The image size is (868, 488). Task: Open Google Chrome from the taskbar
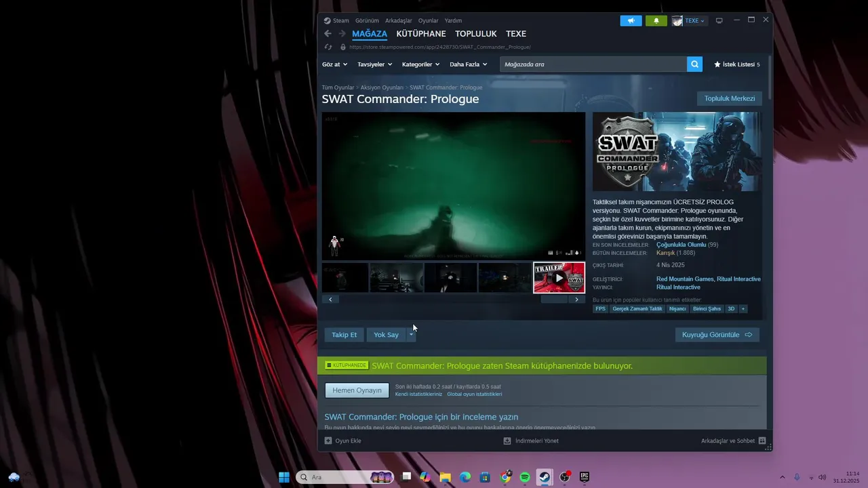tap(505, 477)
